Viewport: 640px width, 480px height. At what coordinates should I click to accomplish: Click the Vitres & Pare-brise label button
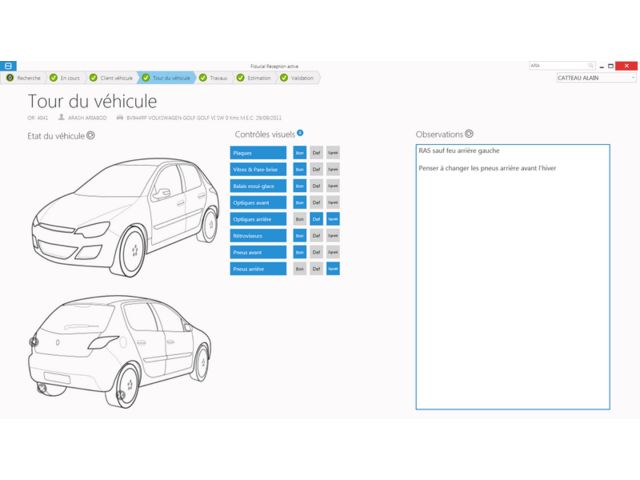(258, 169)
